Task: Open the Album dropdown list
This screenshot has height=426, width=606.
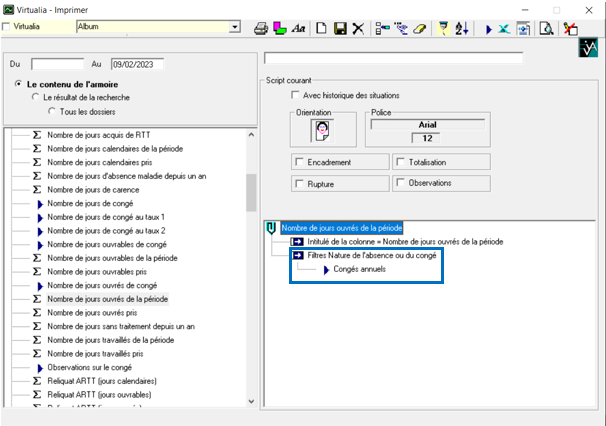Action: [235, 27]
